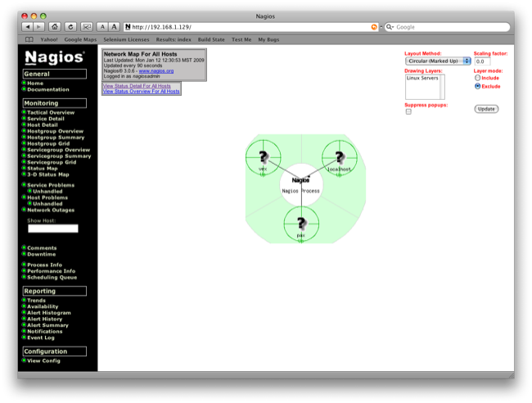This screenshot has height=403, width=532.
Task: Click the pax host icon on map
Action: (301, 223)
